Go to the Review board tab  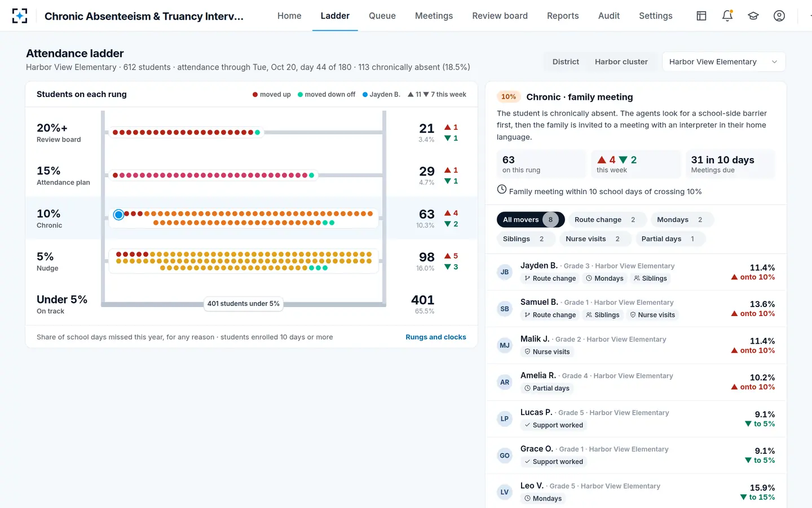point(500,16)
